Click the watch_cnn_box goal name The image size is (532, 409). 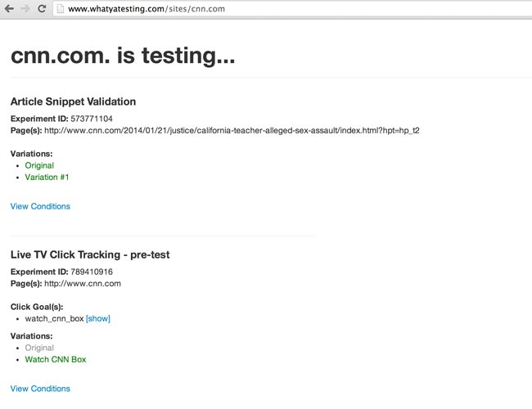(54, 318)
